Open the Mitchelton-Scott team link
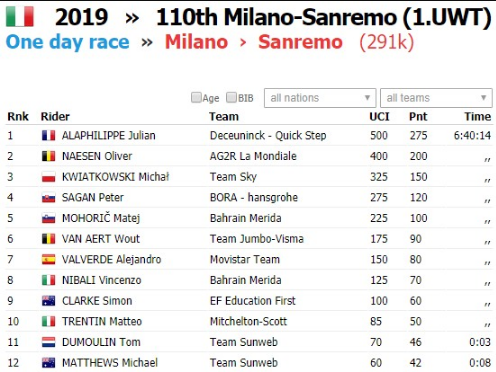This screenshot has height=372, width=496. 248,321
